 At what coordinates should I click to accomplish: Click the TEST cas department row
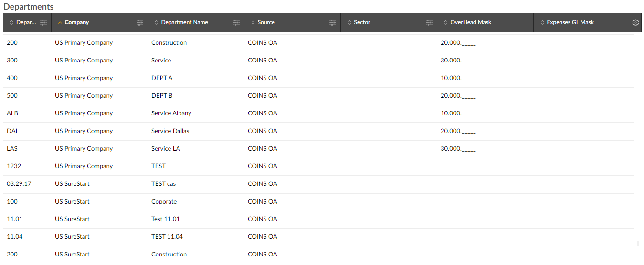pos(163,184)
